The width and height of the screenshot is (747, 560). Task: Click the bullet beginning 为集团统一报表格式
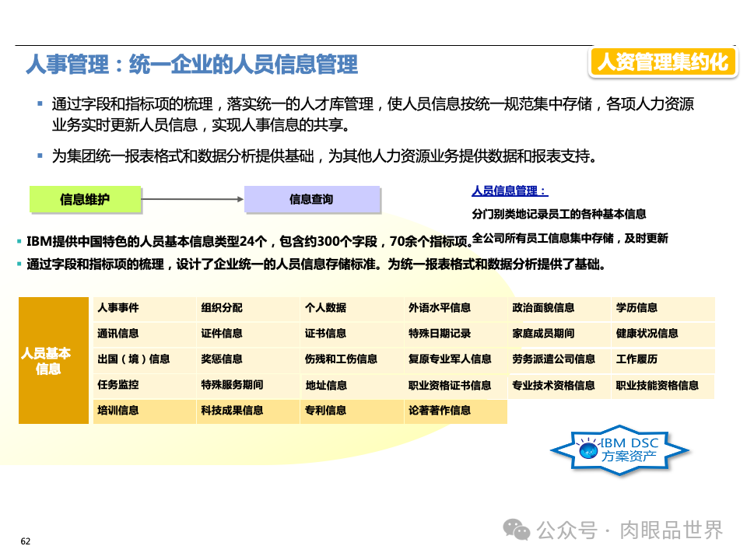click(324, 156)
